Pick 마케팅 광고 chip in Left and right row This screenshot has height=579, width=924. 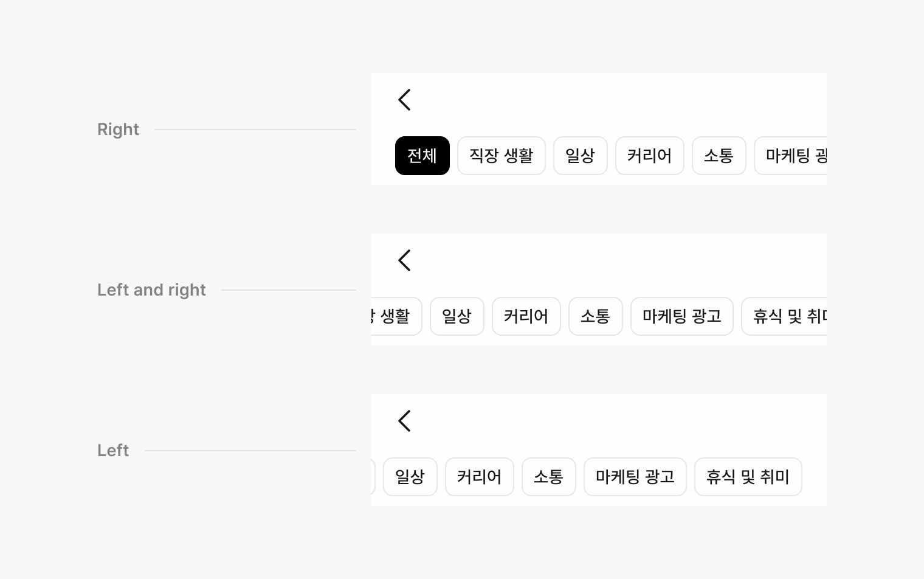pos(681,316)
